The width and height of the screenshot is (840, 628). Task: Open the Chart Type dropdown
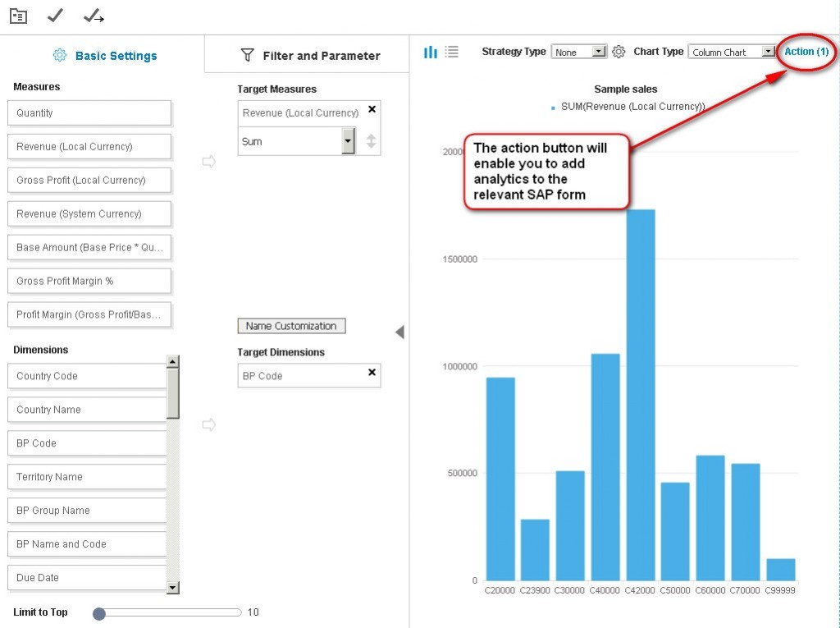coord(767,52)
